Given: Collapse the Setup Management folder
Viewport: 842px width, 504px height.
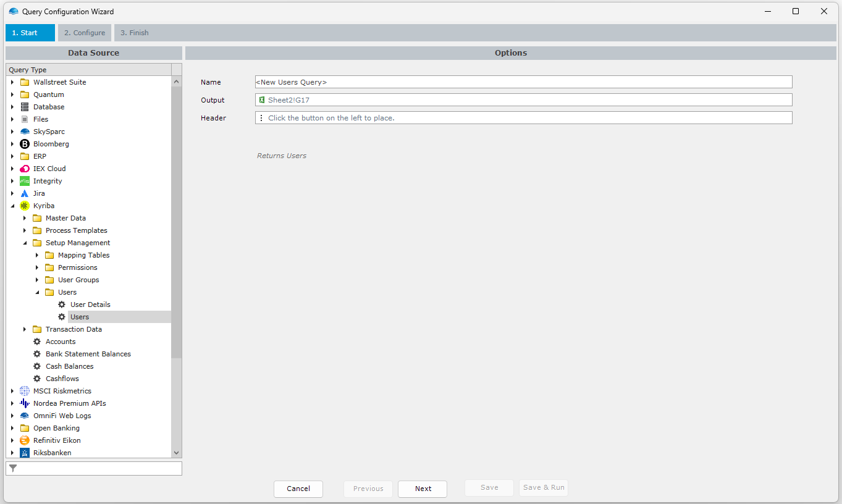Looking at the screenshot, I should coord(25,243).
